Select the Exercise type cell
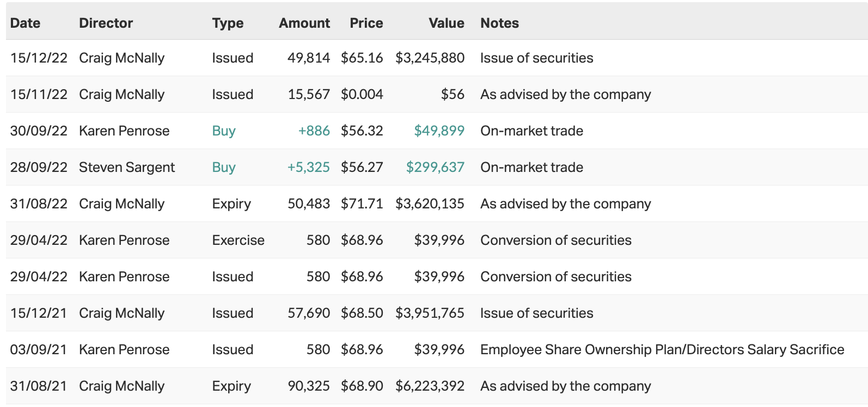The image size is (868, 407). tap(238, 240)
